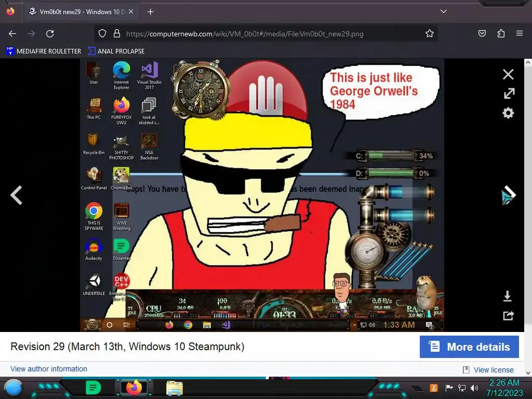Open a new tab with the plus button

click(x=150, y=12)
